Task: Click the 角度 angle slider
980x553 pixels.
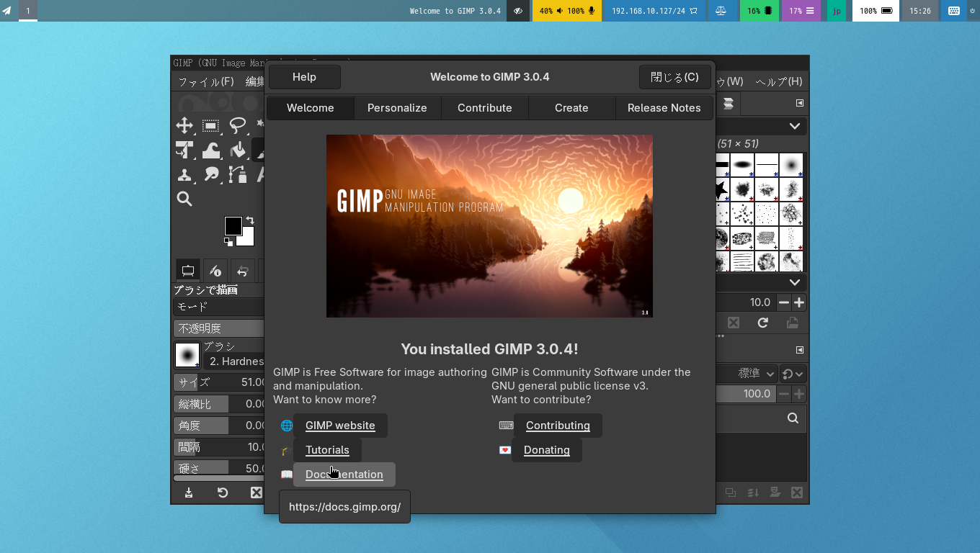Action: click(220, 426)
